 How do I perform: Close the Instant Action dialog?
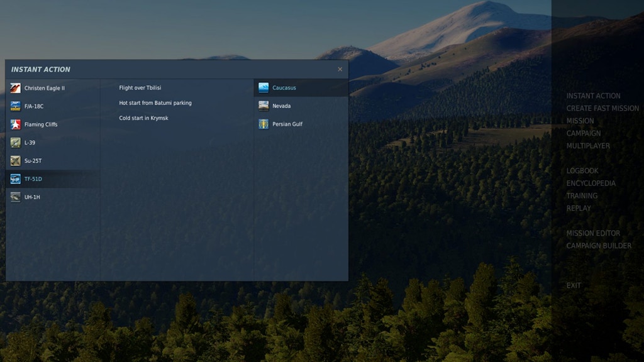pyautogui.click(x=340, y=69)
